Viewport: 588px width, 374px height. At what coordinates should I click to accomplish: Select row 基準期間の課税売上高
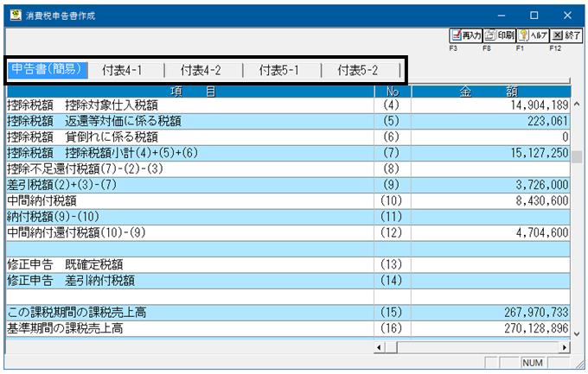pos(289,328)
